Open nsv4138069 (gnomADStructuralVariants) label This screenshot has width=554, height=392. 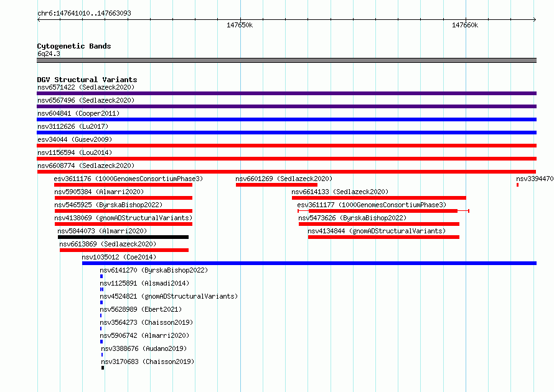pos(123,218)
